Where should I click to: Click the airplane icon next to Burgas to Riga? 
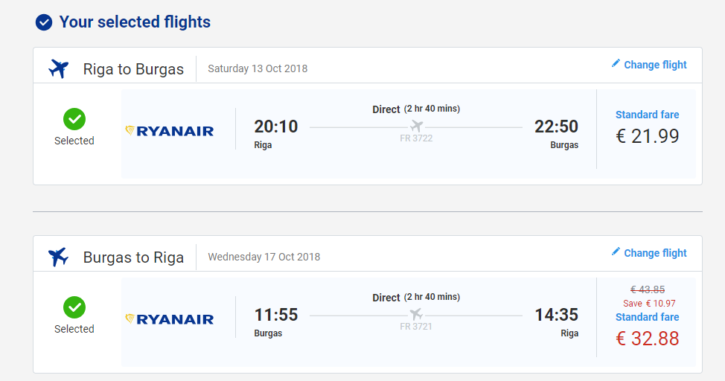click(59, 257)
